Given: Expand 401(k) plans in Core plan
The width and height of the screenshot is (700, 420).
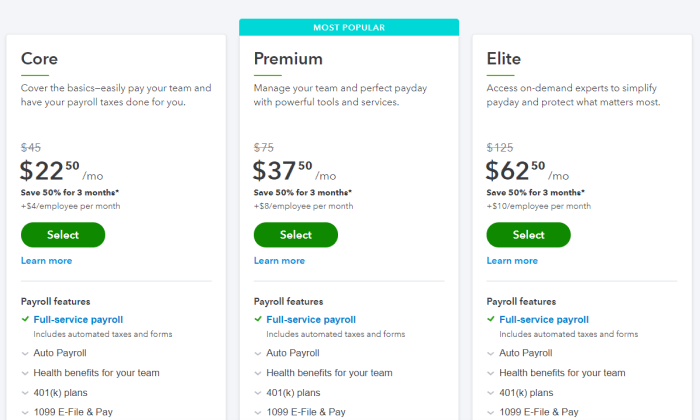Looking at the screenshot, I should click(x=54, y=393).
